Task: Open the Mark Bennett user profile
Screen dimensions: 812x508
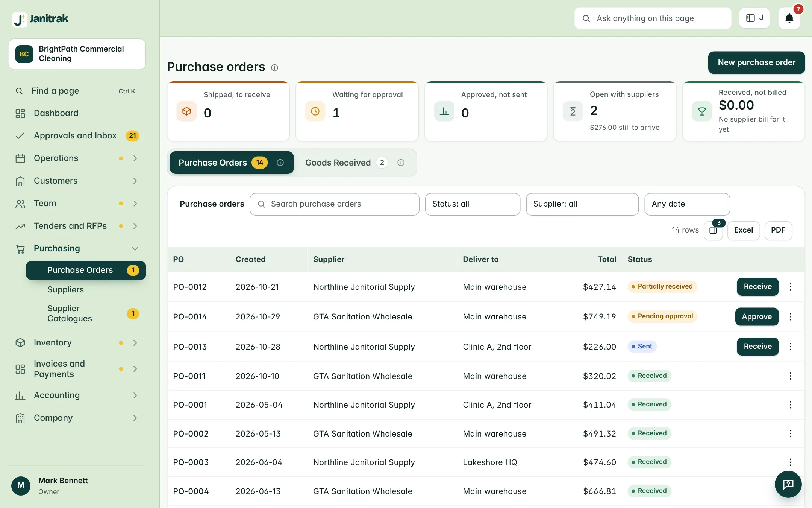Action: click(77, 486)
